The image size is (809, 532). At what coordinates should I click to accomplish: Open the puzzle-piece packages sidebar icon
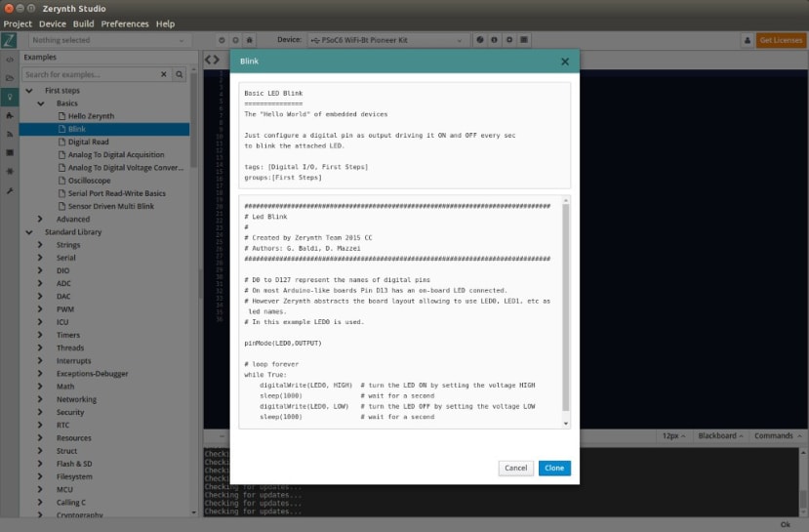[10, 115]
